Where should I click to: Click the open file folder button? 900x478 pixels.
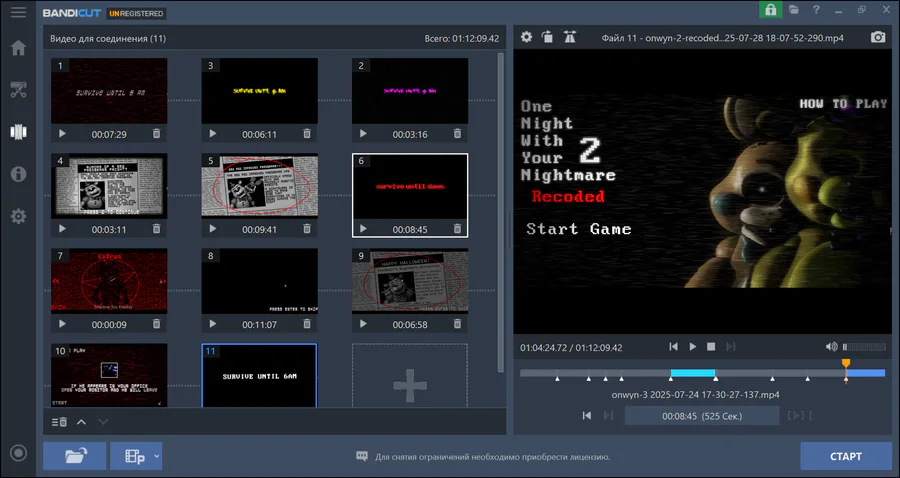(x=75, y=456)
